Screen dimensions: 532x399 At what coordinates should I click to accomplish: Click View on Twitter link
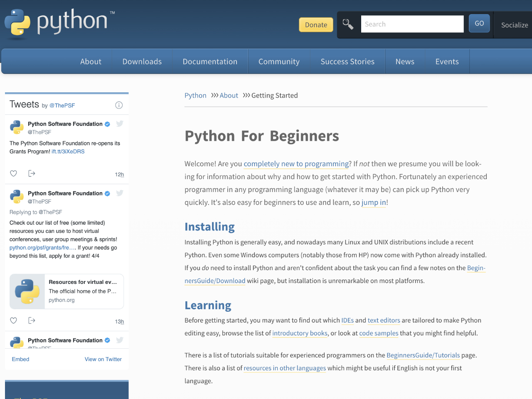pyautogui.click(x=103, y=359)
